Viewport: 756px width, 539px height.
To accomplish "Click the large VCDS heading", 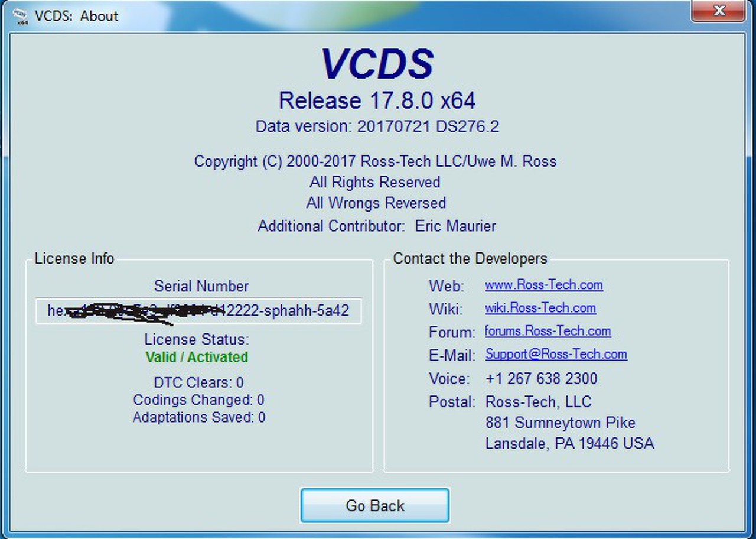I will click(x=377, y=64).
